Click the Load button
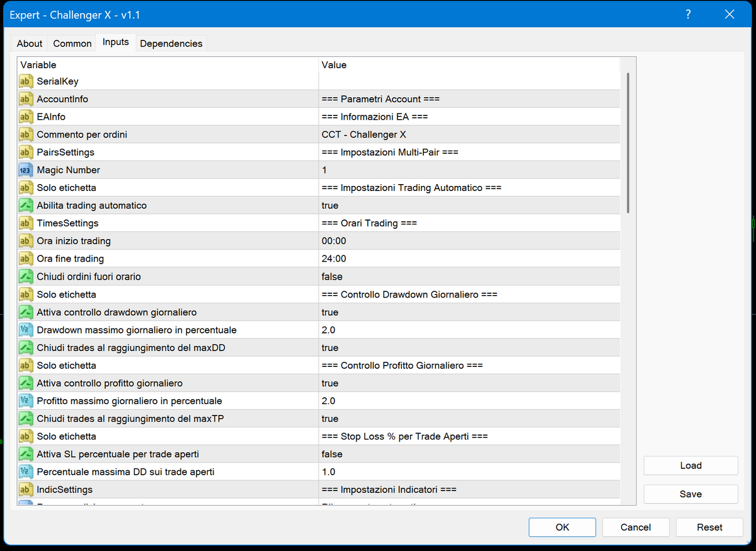 pyautogui.click(x=690, y=465)
